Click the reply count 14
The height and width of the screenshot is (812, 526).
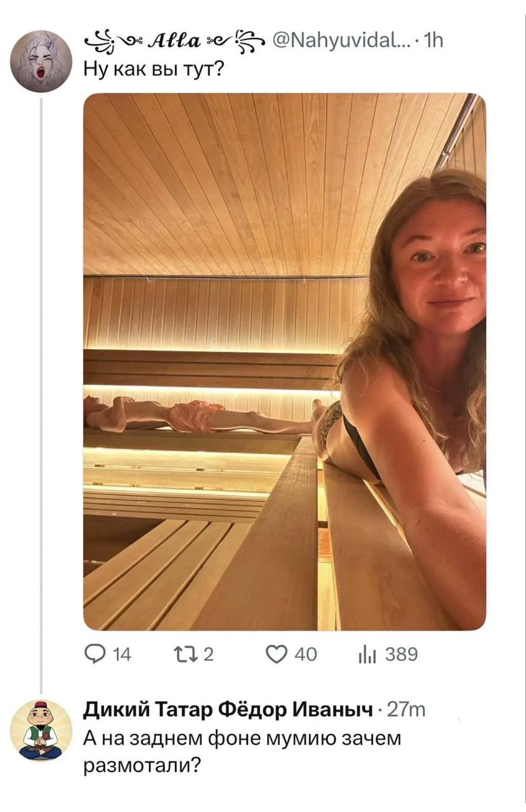coord(122,655)
